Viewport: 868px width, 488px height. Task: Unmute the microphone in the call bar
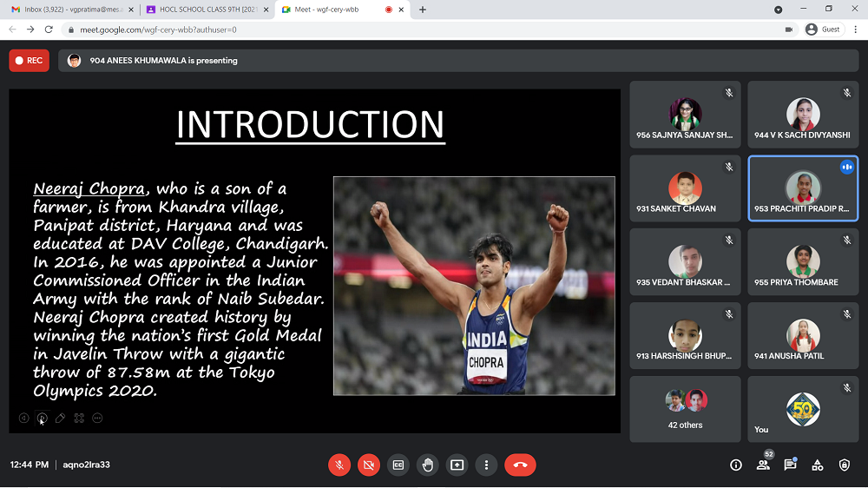pos(339,465)
